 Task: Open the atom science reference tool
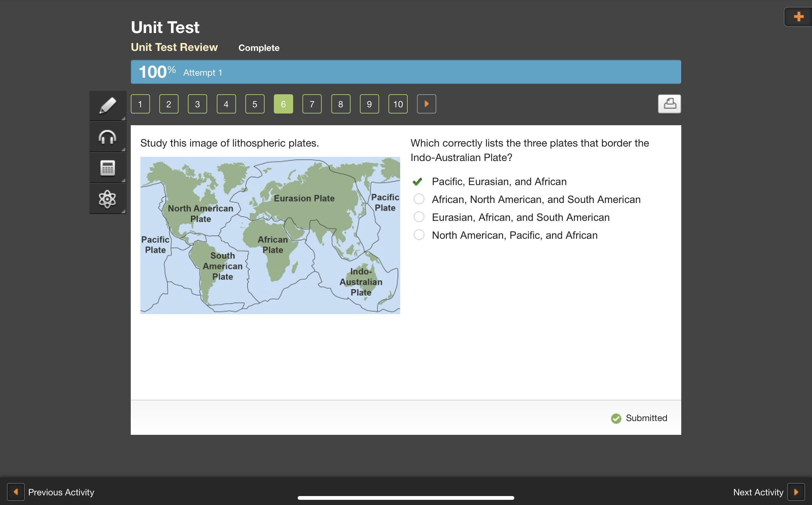108,199
